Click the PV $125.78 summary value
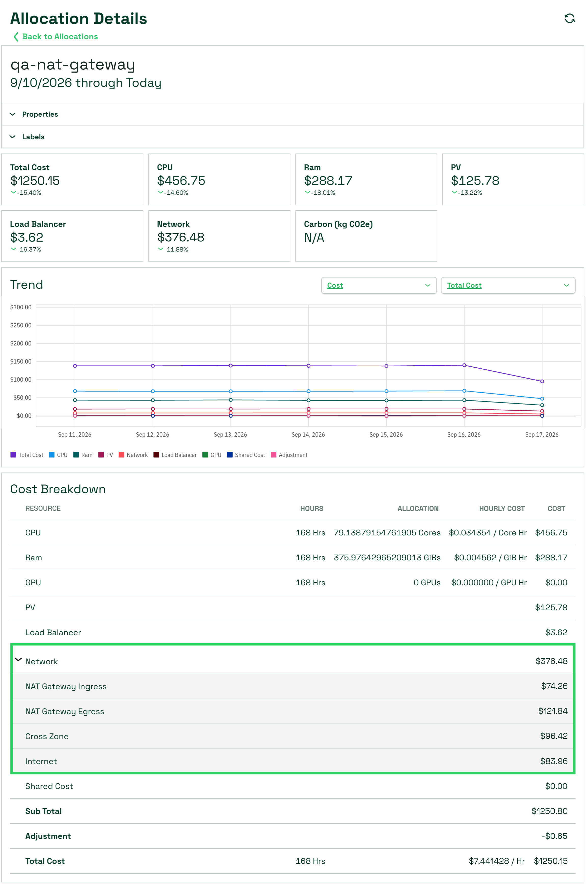The width and height of the screenshot is (588, 888). point(475,181)
